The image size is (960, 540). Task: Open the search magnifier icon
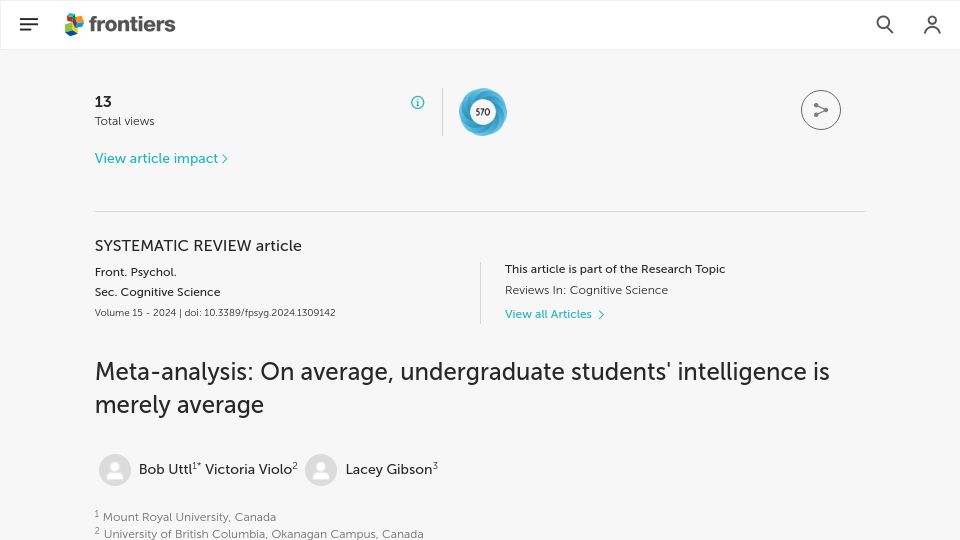885,24
